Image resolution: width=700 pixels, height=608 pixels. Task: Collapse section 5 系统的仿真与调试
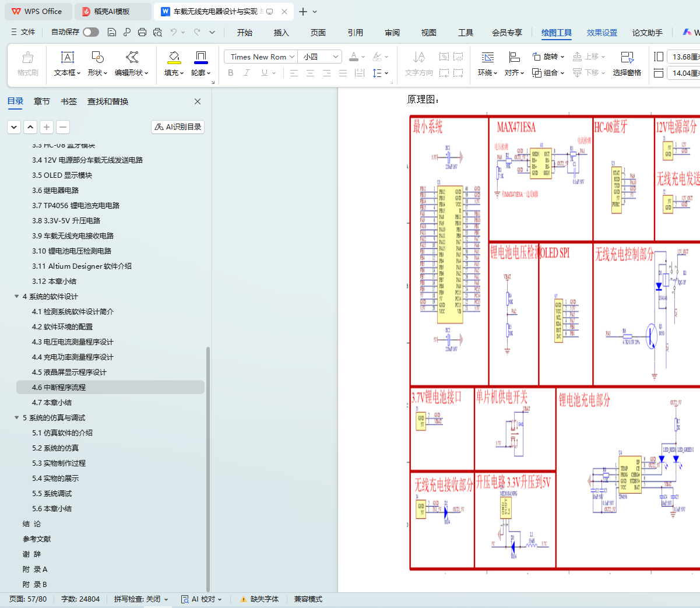coord(17,418)
